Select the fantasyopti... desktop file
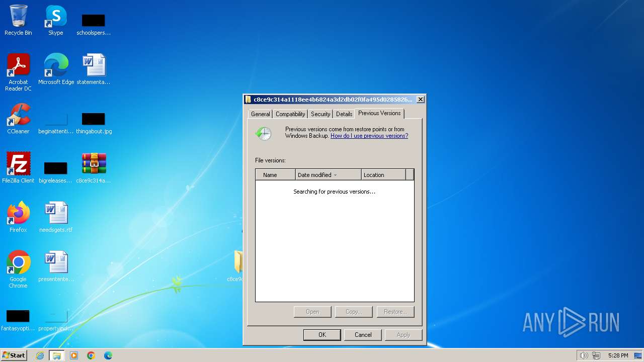The width and height of the screenshot is (644, 362). point(18,320)
